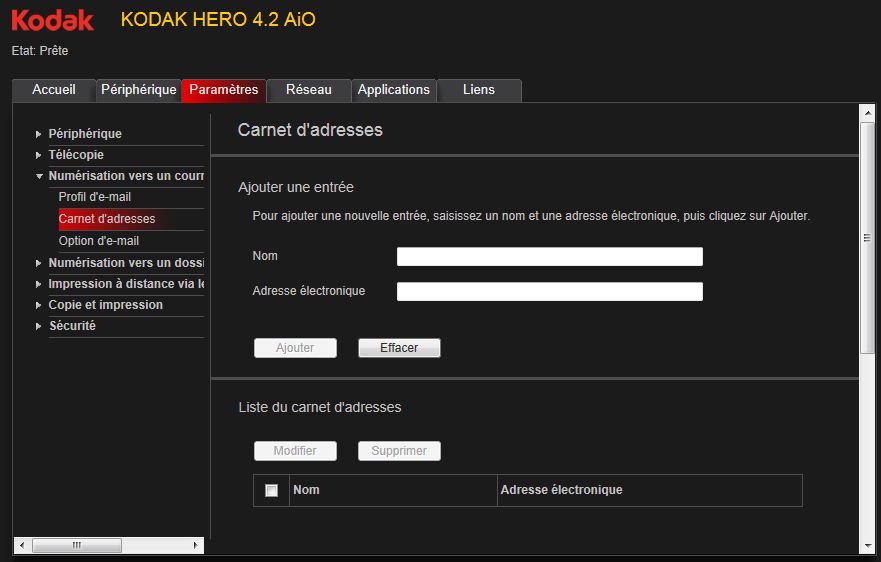Click the Modifier button
Viewport: 881px width, 562px height.
click(x=295, y=451)
